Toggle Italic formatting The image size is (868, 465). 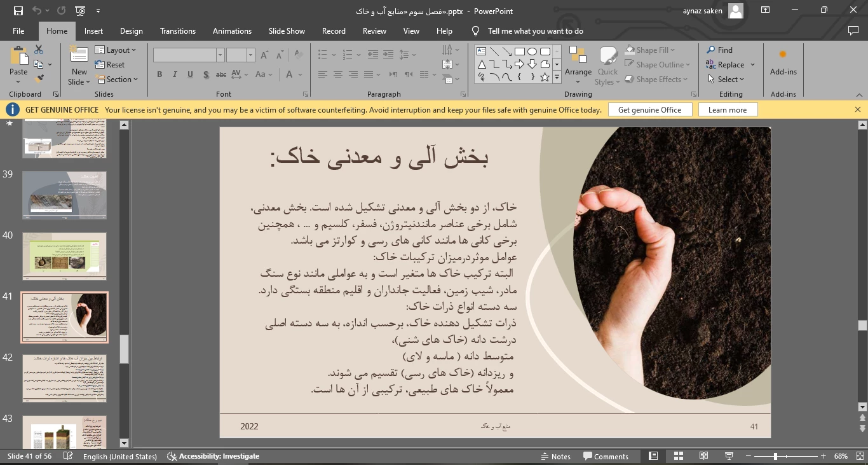point(175,74)
